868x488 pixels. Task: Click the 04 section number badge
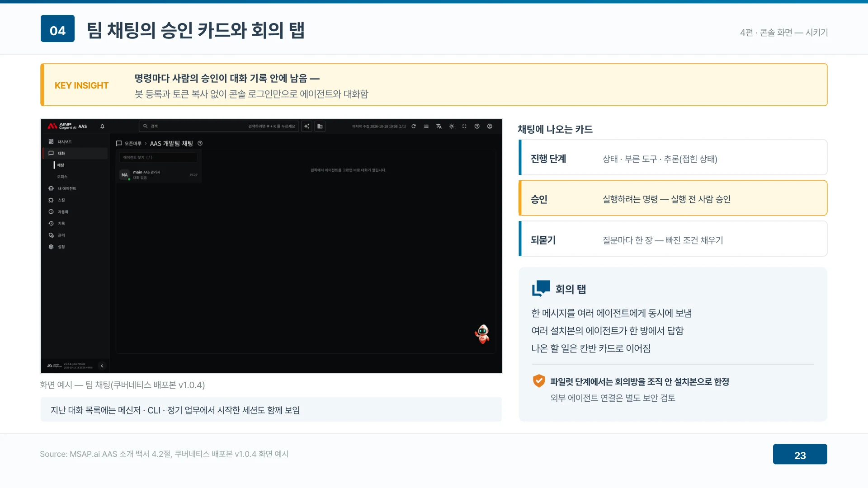click(57, 28)
